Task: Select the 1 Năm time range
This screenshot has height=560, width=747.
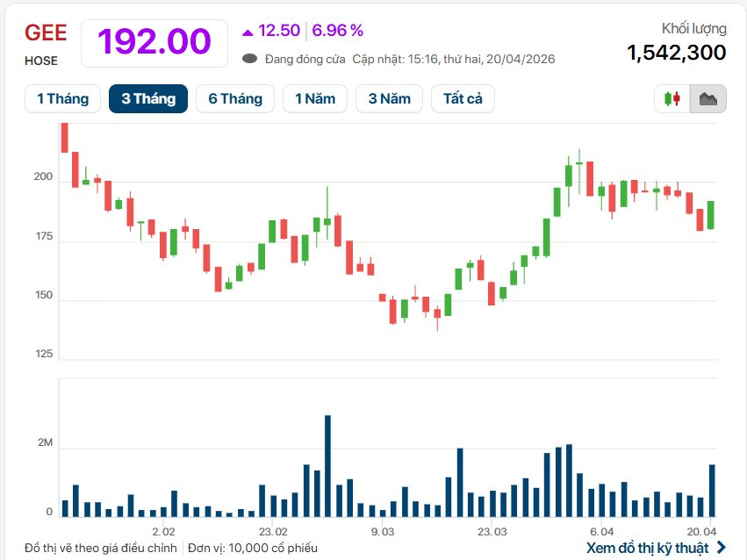Action: (x=315, y=99)
